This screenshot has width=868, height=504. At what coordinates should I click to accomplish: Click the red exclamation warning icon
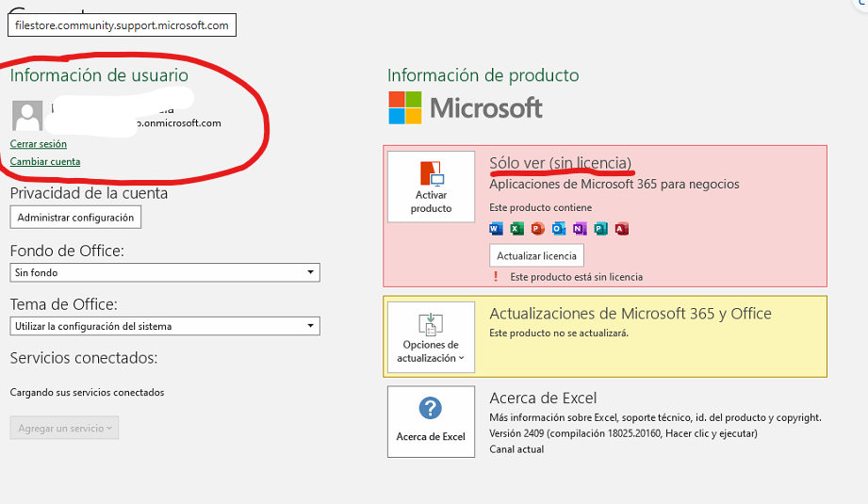496,277
